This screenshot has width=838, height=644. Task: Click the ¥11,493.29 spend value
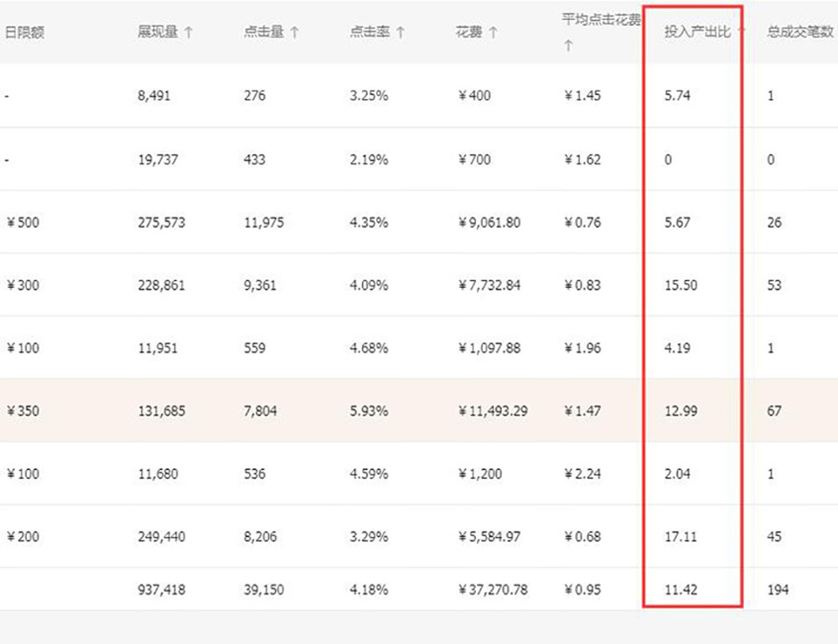pyautogui.click(x=494, y=411)
